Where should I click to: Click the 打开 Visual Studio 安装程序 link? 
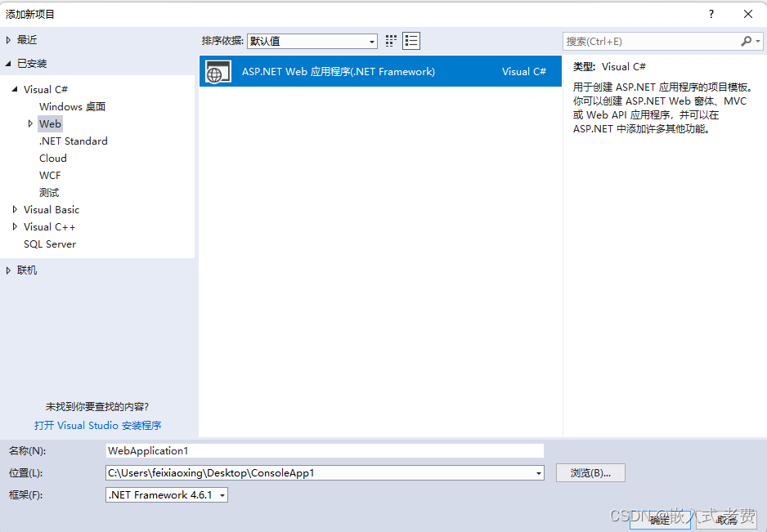pyautogui.click(x=98, y=425)
